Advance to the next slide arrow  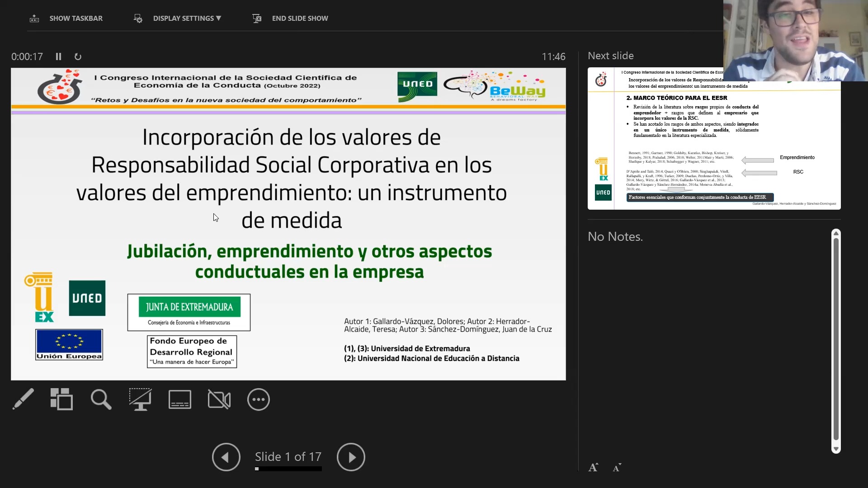pyautogui.click(x=351, y=457)
